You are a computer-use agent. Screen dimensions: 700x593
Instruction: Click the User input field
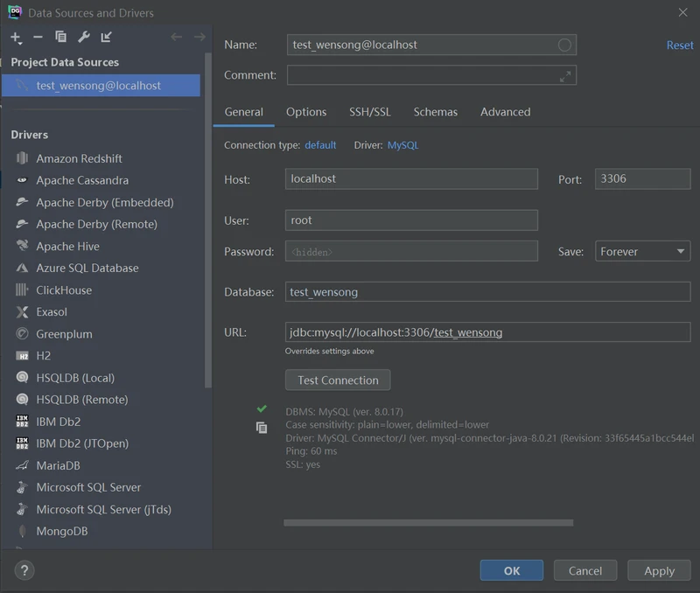(x=411, y=220)
